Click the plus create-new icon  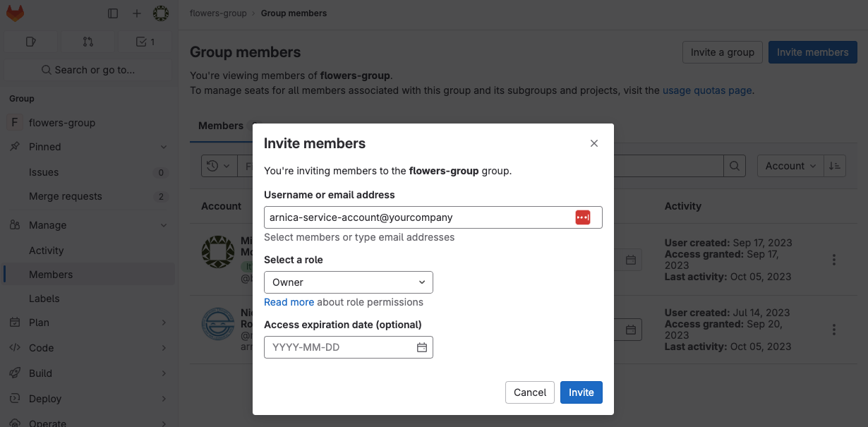[x=137, y=13]
